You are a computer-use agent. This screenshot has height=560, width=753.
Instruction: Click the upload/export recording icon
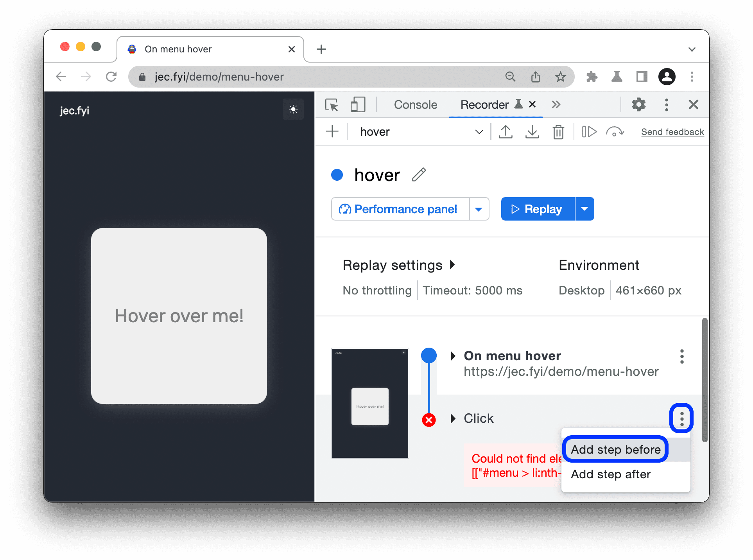[505, 132]
